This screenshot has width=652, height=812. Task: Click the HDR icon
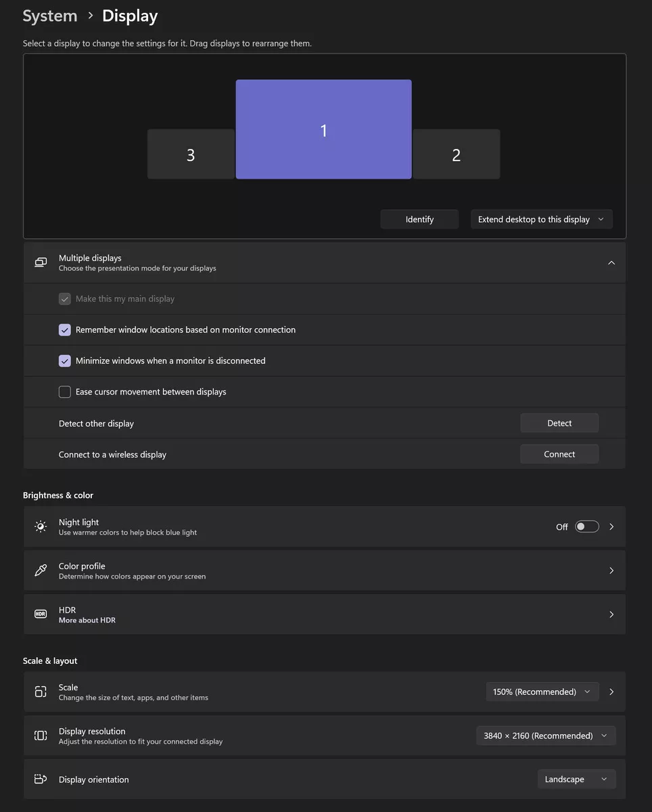(x=41, y=614)
